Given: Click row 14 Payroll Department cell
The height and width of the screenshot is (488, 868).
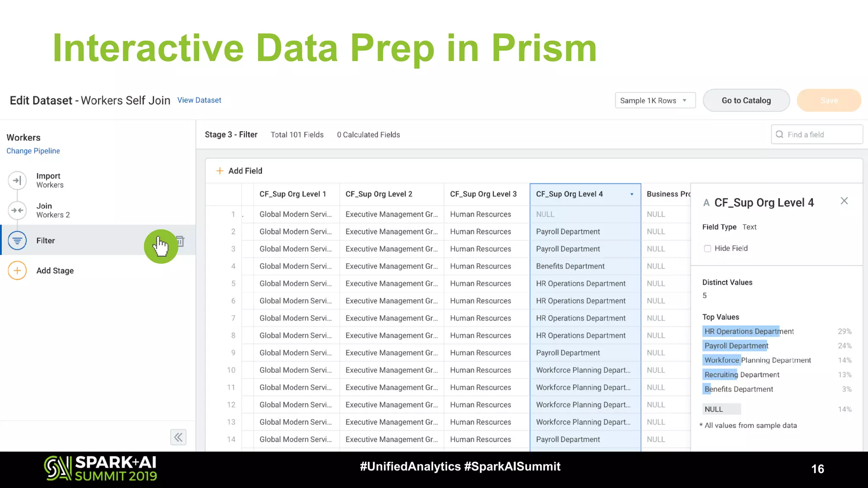Looking at the screenshot, I should pyautogui.click(x=585, y=440).
